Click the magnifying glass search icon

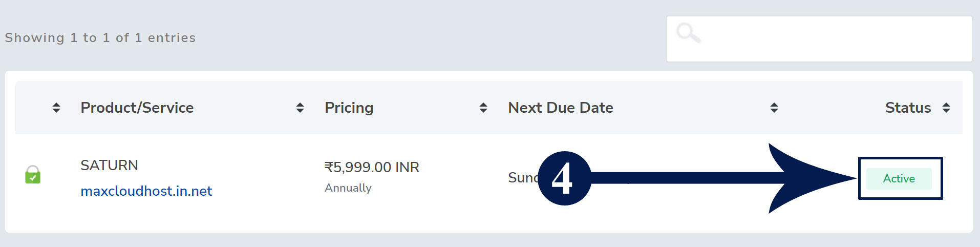click(688, 33)
